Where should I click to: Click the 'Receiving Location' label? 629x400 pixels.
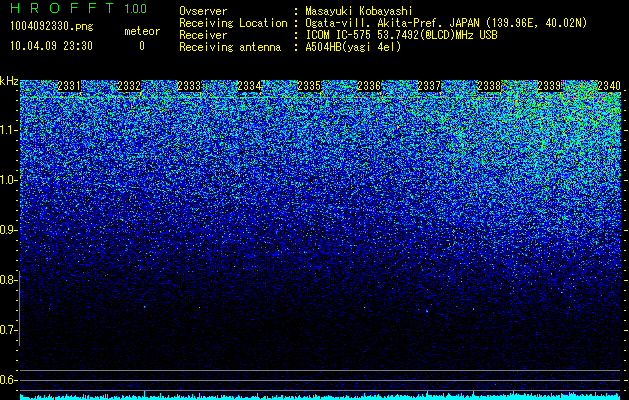pyautogui.click(x=233, y=23)
